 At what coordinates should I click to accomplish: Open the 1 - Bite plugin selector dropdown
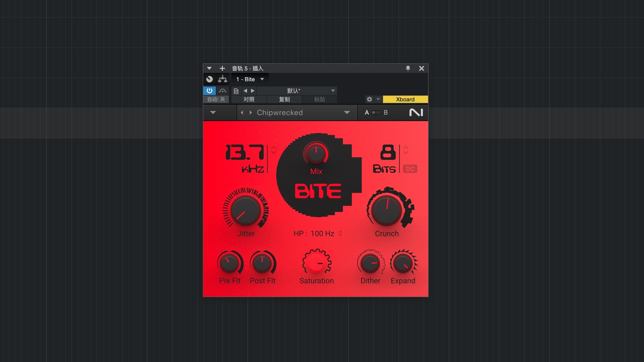tap(262, 79)
